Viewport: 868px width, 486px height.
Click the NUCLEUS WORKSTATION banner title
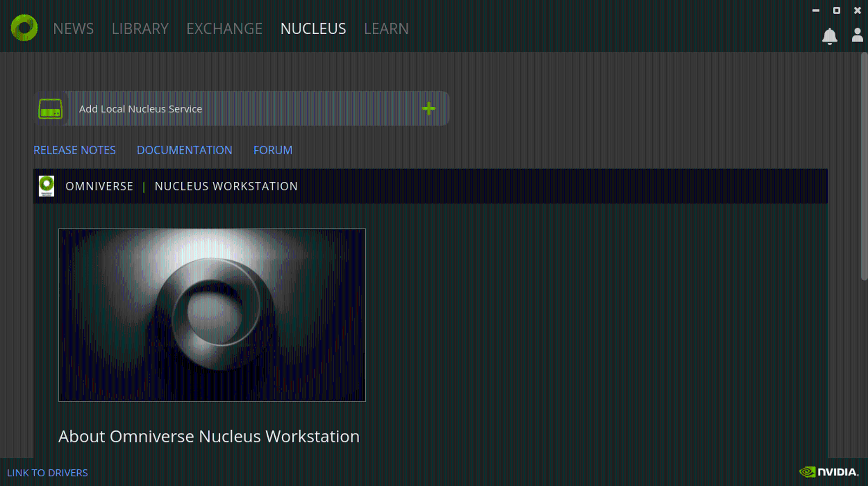click(x=226, y=186)
